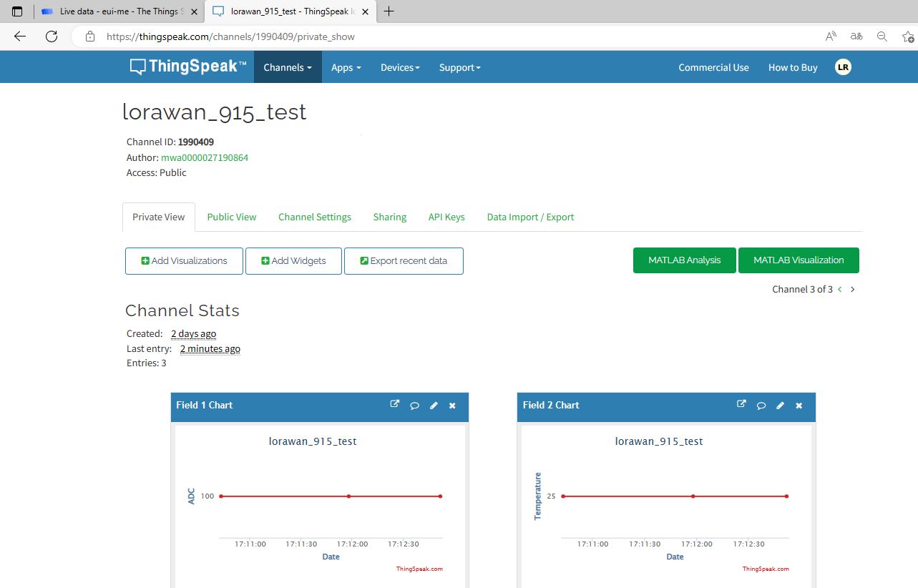Click ThingSpeak.com credit in Field 1 Chart

click(419, 569)
